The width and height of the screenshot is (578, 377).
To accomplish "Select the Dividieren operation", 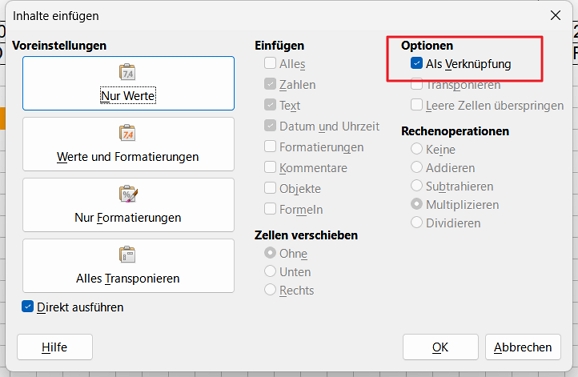I will [x=417, y=222].
